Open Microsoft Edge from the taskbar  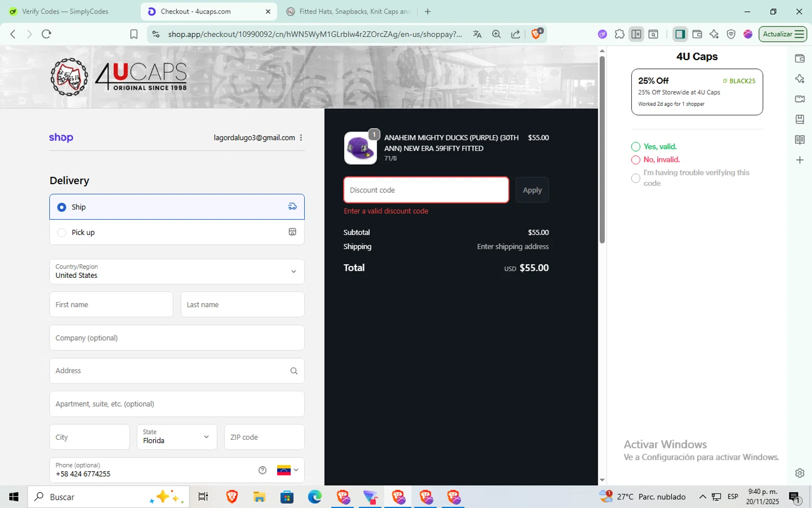[315, 497]
